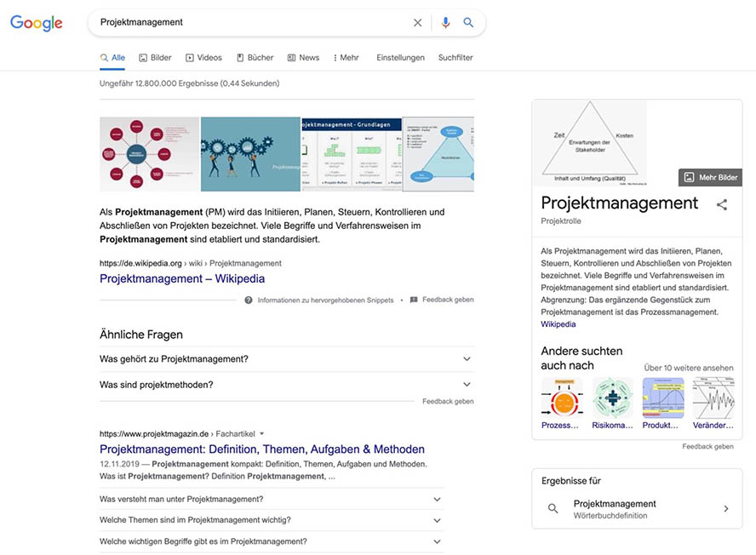
Task: Open Projektmanagement Wörterbuchdefinition result
Action: pos(637,509)
